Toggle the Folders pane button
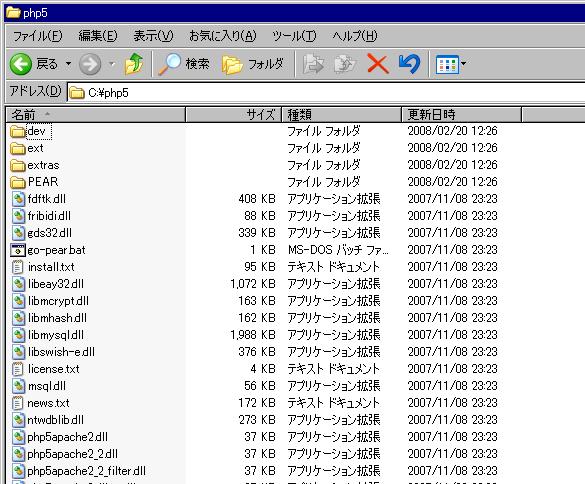Image resolution: width=585 pixels, height=484 pixels. (x=253, y=64)
